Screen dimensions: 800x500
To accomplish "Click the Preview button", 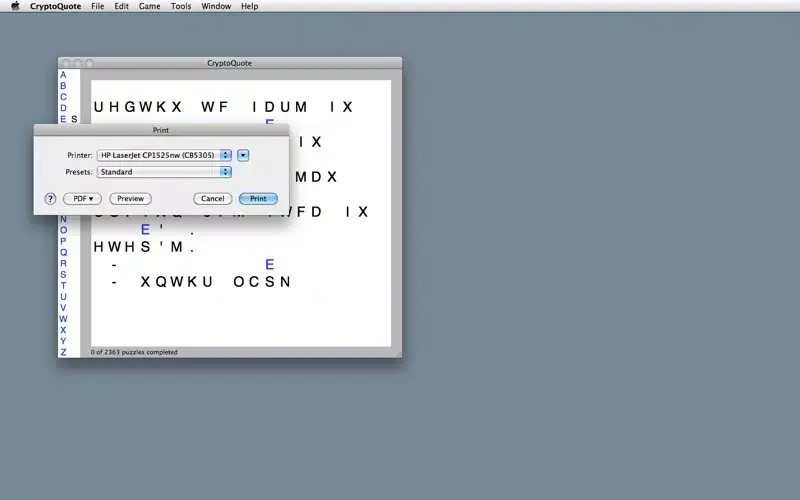I will click(130, 199).
